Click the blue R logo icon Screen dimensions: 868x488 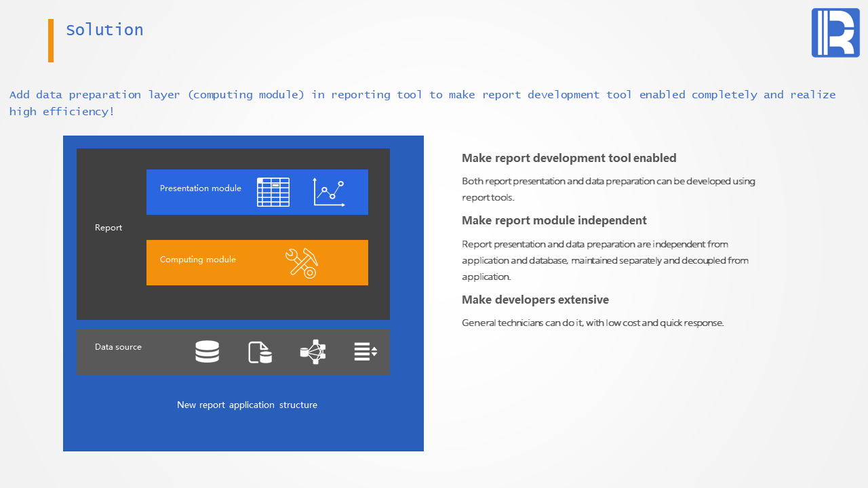pos(835,33)
